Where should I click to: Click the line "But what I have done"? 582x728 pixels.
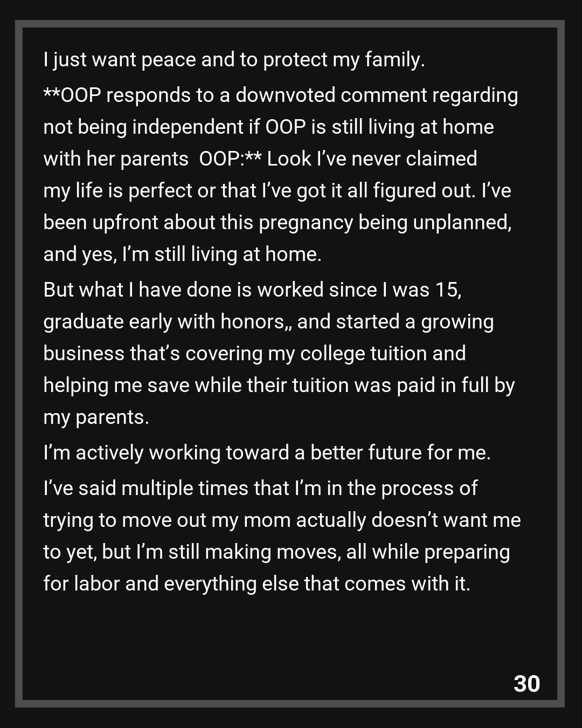click(x=252, y=290)
